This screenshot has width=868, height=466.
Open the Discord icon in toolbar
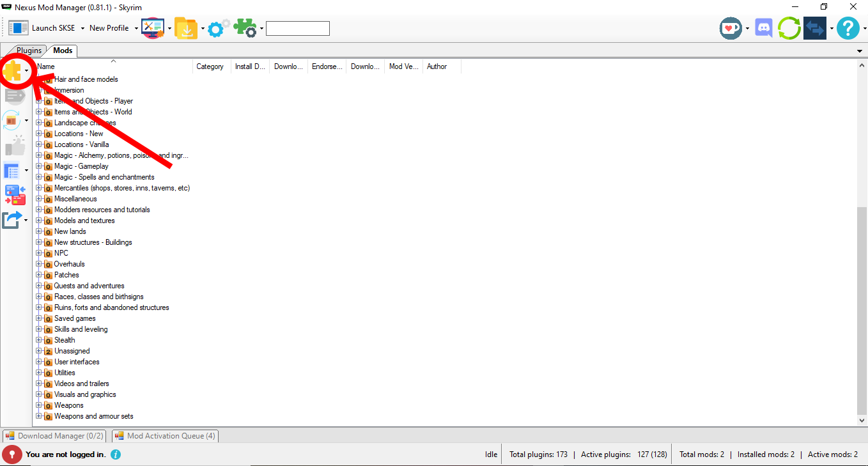coord(763,28)
